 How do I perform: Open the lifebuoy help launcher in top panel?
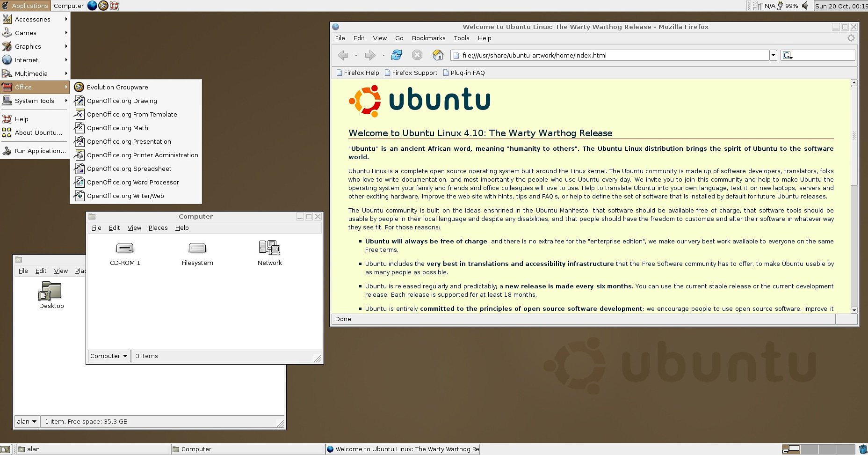[x=114, y=6]
